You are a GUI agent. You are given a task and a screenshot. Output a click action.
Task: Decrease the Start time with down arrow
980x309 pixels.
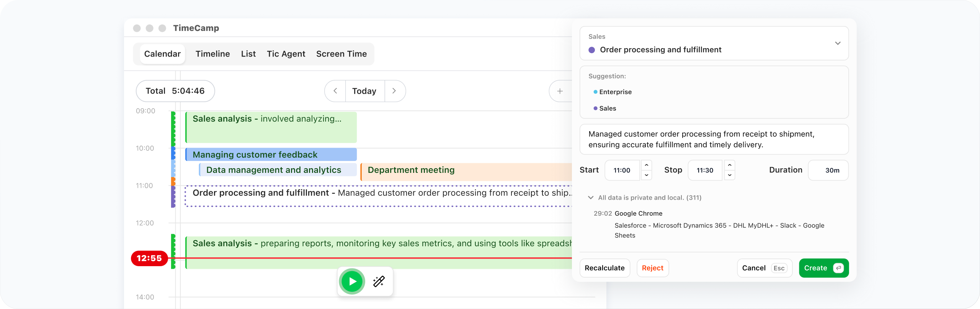pyautogui.click(x=647, y=175)
